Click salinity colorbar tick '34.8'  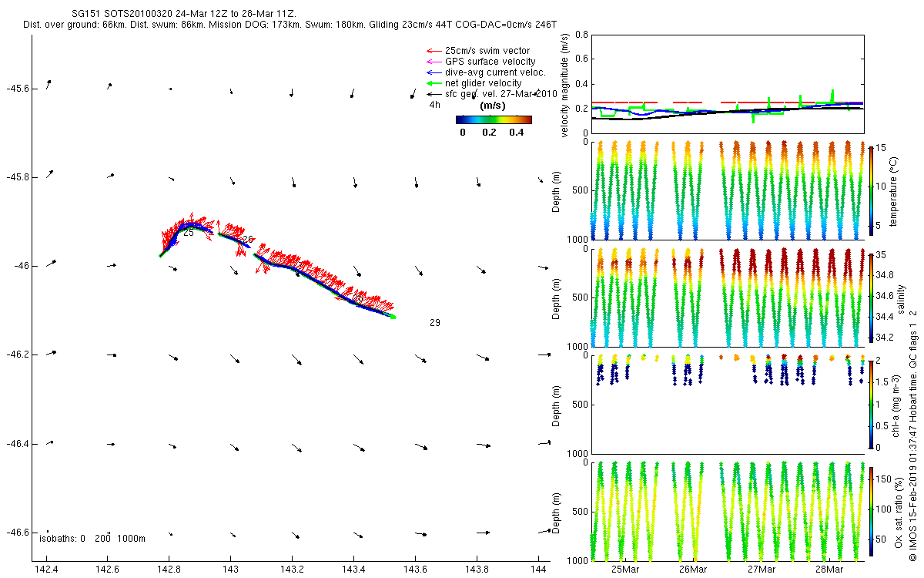pos(885,275)
